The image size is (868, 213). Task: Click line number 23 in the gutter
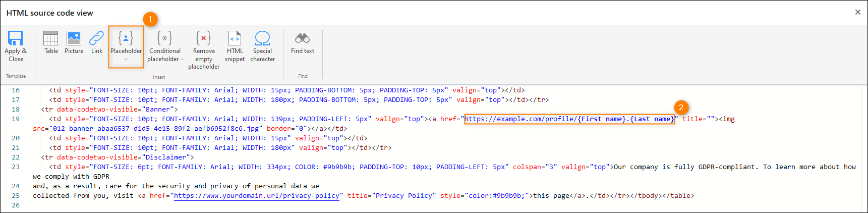(16, 167)
